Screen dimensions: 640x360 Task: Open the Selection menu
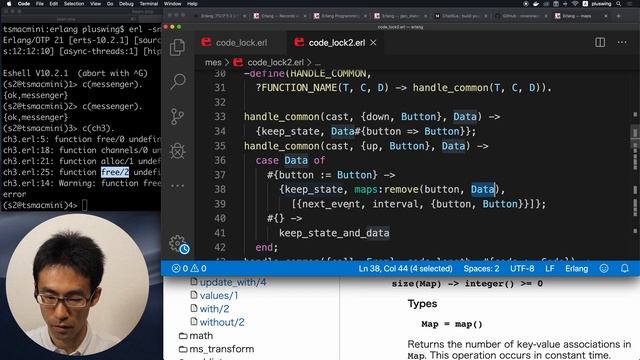pos(74,4)
